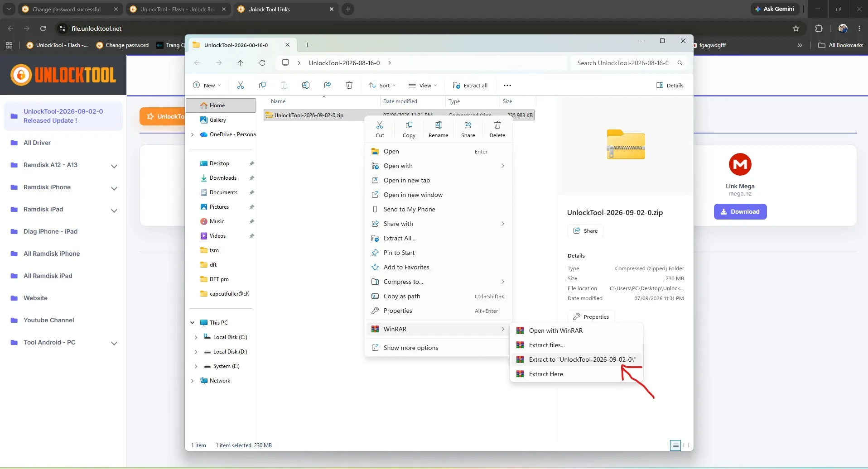Switch to the details list view in status bar
The image size is (868, 469).
pyautogui.click(x=675, y=445)
